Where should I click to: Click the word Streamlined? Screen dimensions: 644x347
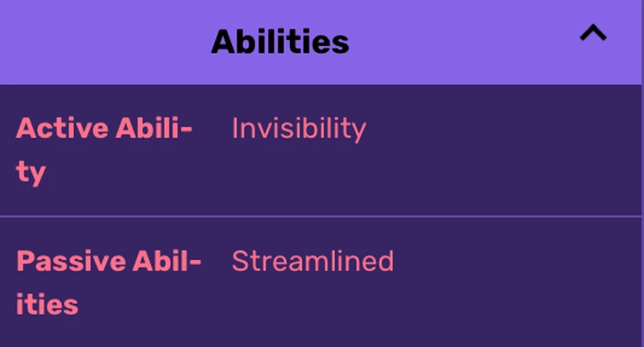coord(312,261)
